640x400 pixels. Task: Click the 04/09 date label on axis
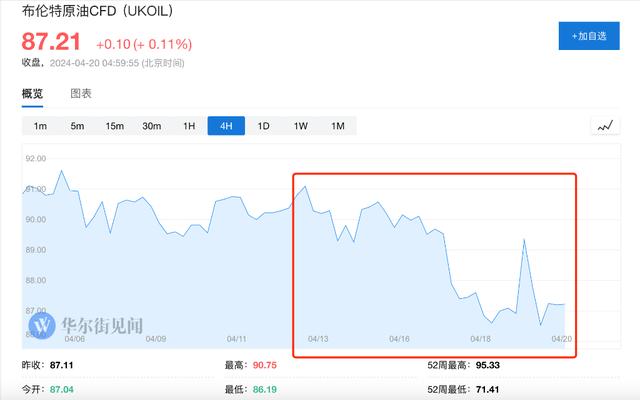point(156,339)
